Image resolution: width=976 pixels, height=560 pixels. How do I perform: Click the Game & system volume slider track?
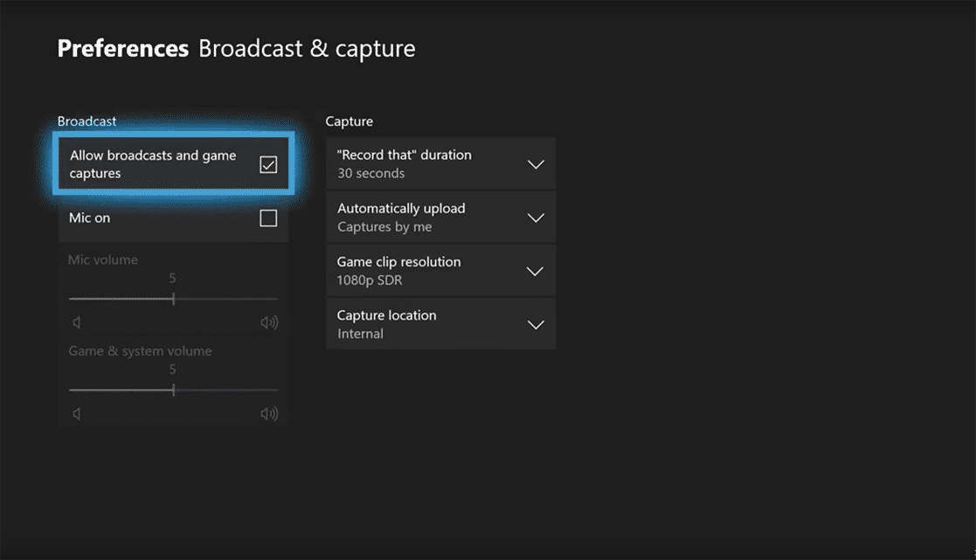pyautogui.click(x=173, y=391)
